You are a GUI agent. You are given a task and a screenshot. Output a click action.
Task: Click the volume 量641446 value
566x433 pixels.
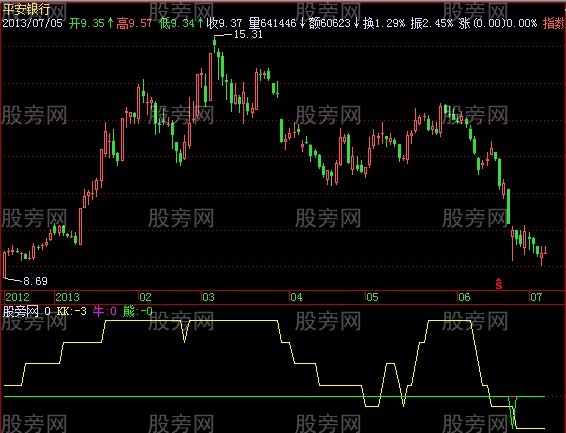click(273, 24)
